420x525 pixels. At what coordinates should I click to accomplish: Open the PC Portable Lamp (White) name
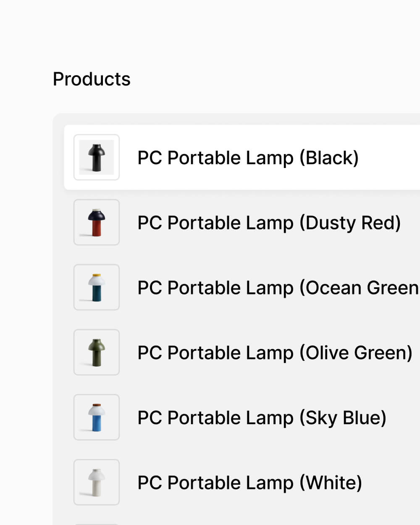pyautogui.click(x=249, y=483)
